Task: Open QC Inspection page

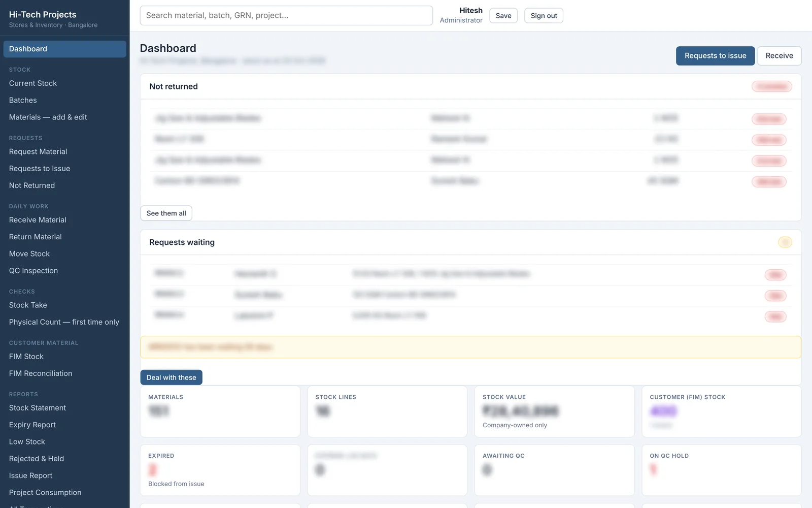Action: (x=64, y=271)
